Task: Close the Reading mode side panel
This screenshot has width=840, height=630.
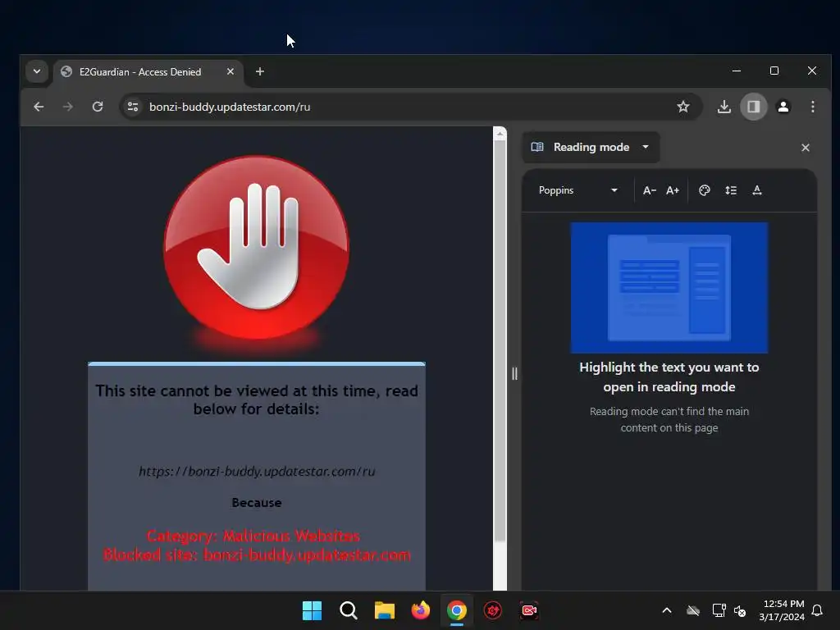Action: [x=806, y=148]
